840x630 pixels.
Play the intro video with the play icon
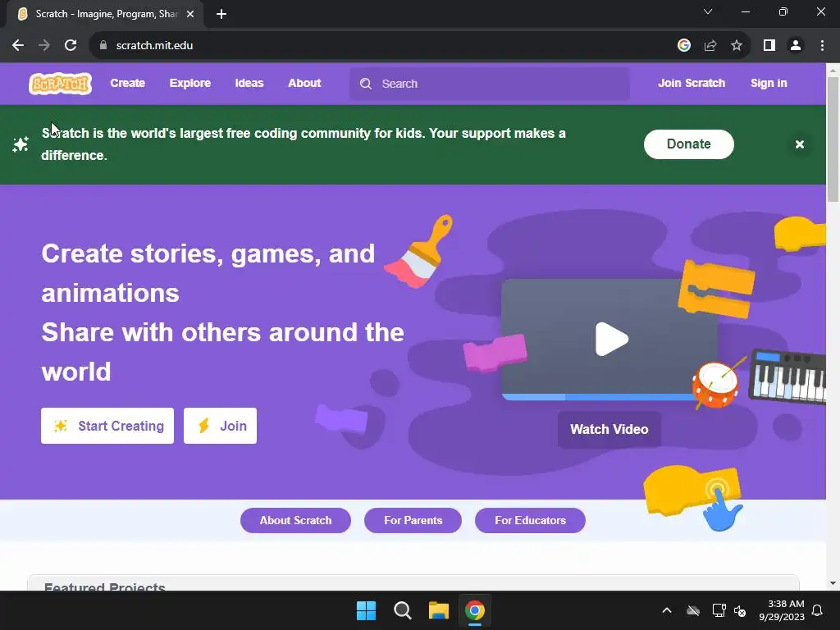pos(611,339)
